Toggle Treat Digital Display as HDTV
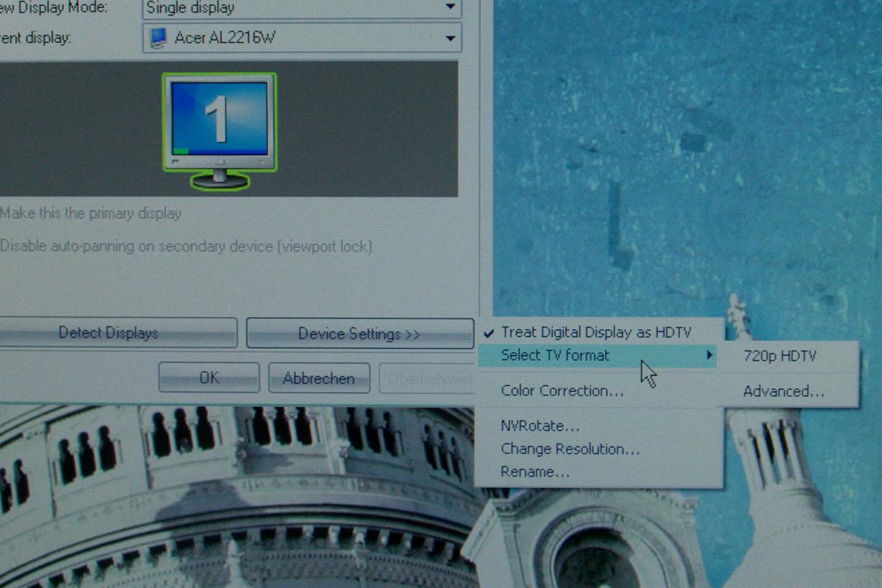The height and width of the screenshot is (588, 882). tap(595, 332)
